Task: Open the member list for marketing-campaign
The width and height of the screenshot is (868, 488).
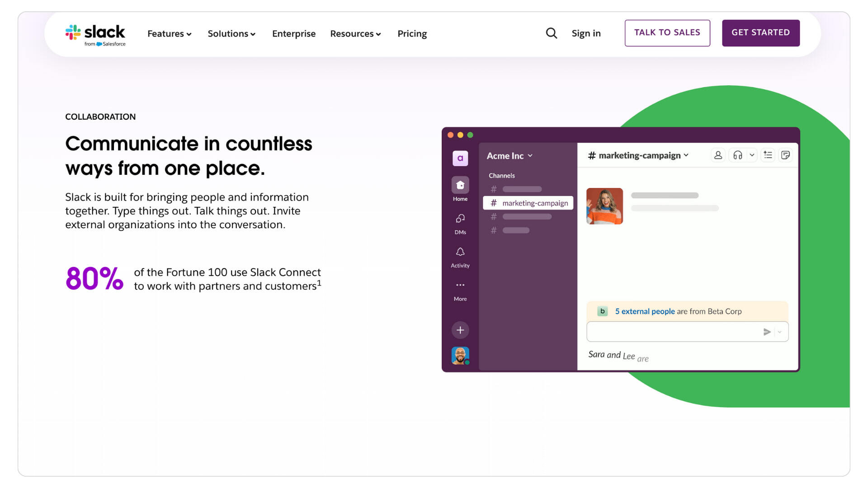Action: click(717, 155)
